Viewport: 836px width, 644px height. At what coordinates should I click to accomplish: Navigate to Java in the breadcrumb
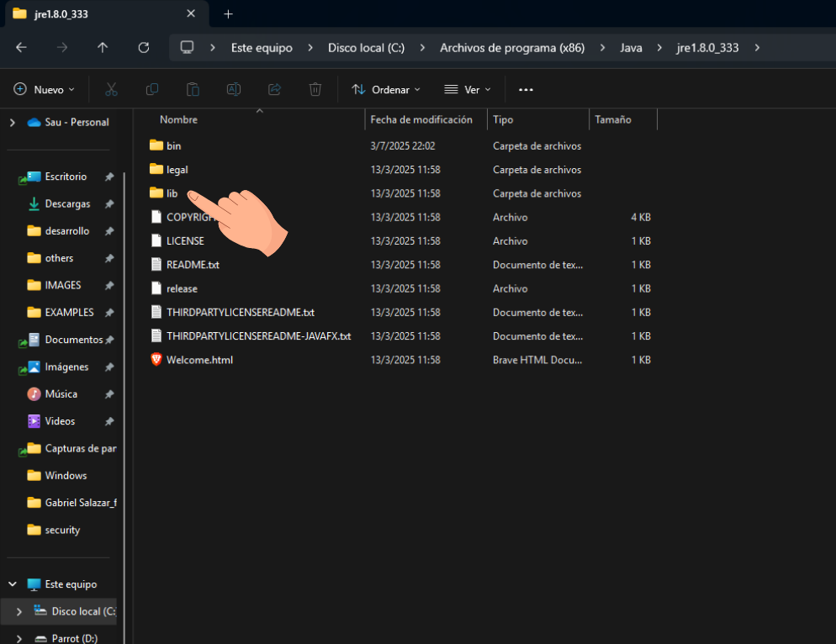[x=631, y=48]
